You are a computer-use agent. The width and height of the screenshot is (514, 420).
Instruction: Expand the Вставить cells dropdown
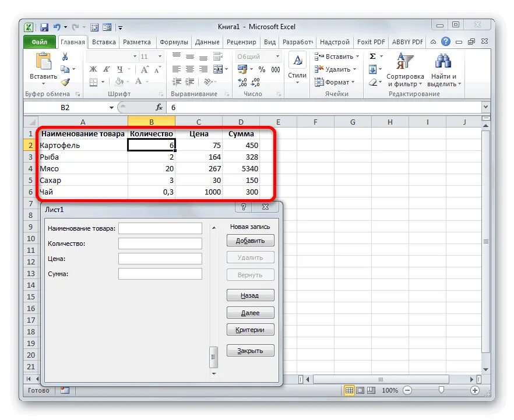358,57
